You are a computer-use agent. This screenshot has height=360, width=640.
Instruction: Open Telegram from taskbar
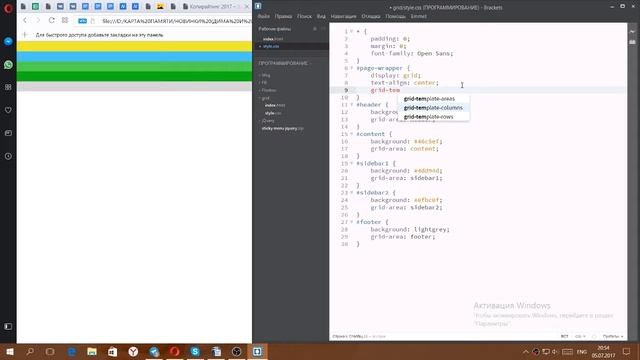tap(154, 351)
